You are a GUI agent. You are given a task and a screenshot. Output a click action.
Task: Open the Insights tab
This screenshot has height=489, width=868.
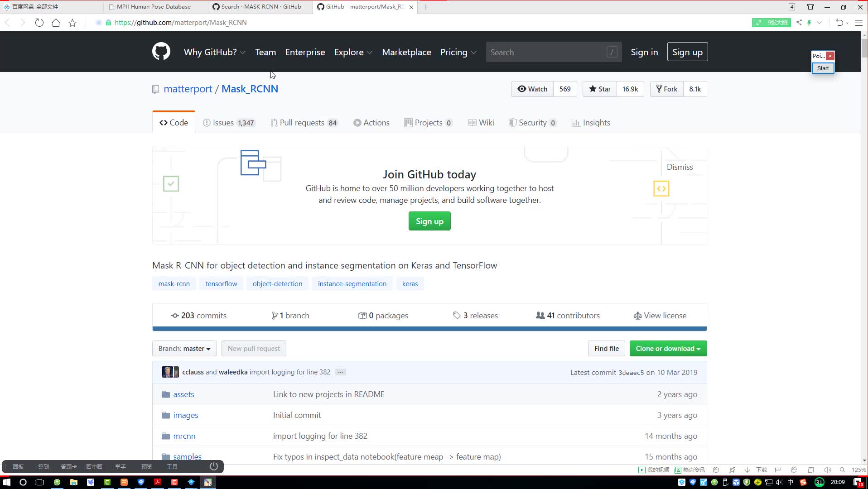tap(591, 123)
